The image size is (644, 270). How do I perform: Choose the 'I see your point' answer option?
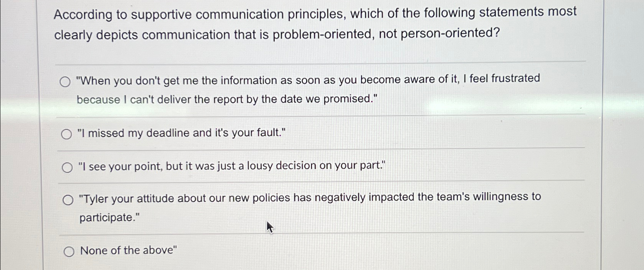[x=67, y=167]
